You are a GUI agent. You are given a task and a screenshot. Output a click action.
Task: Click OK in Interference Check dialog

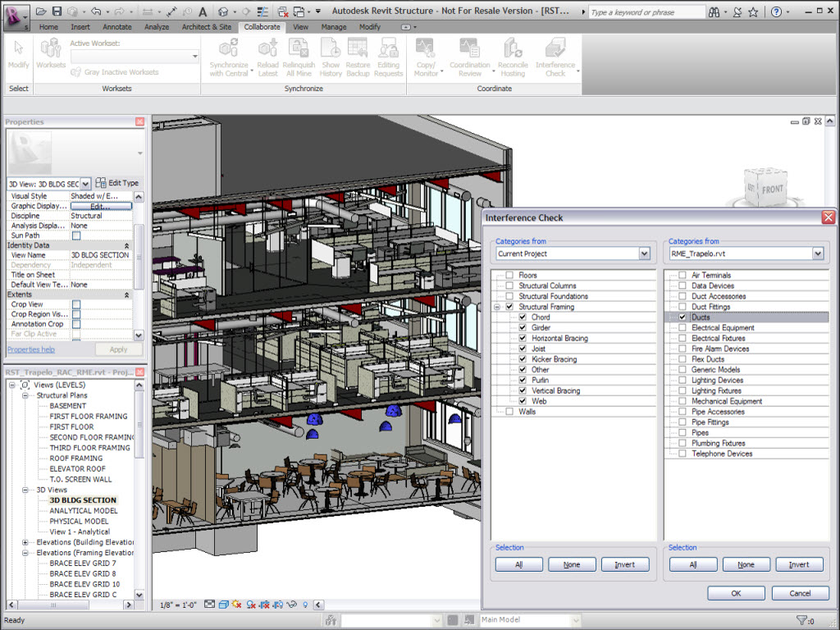click(x=736, y=593)
